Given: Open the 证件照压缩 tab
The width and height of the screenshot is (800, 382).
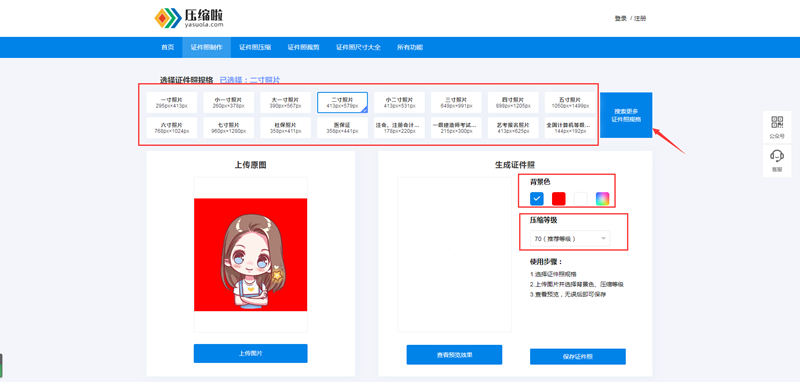Looking at the screenshot, I should pos(255,47).
